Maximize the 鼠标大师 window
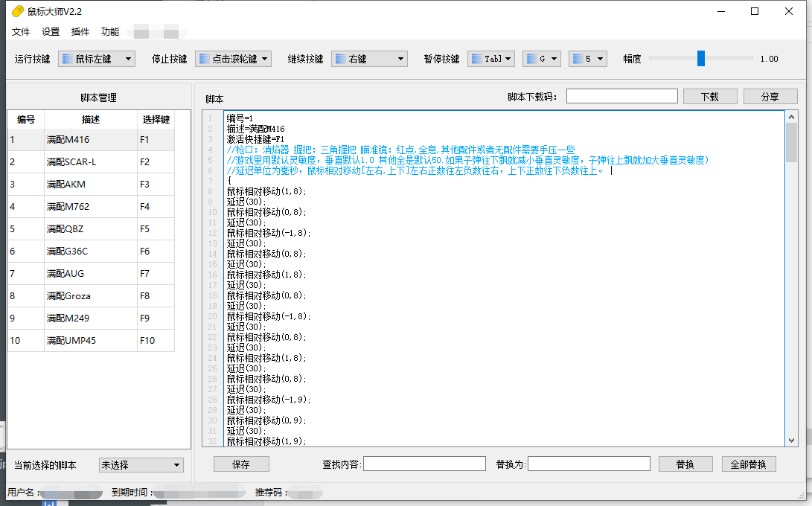Screen dimensions: 812x506 point(755,11)
